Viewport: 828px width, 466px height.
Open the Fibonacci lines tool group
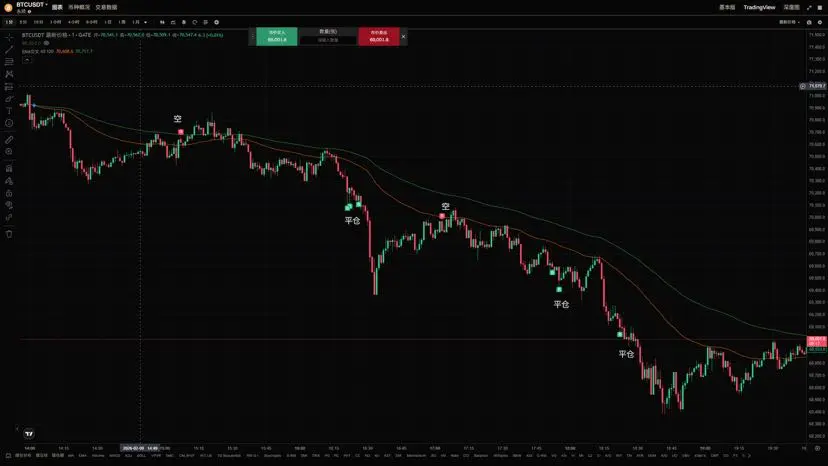click(9, 62)
